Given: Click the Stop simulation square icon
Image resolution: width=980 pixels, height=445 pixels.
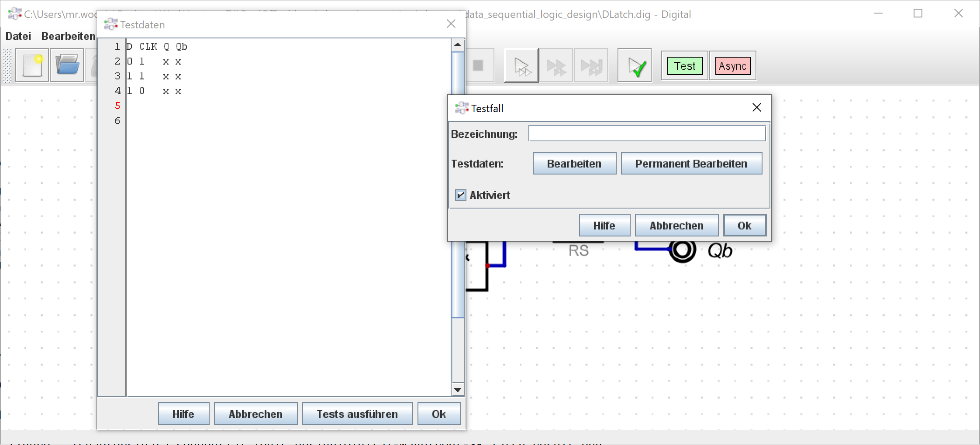Looking at the screenshot, I should 478,65.
